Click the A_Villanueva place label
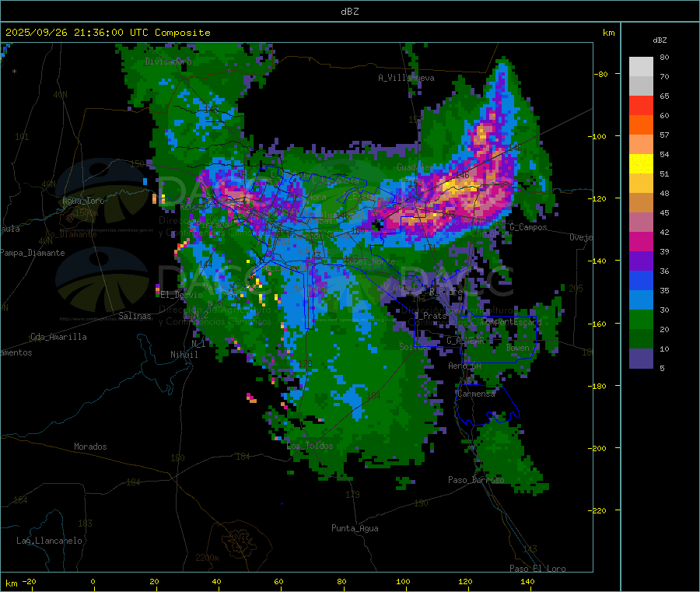This screenshot has width=700, height=592. coord(406,78)
